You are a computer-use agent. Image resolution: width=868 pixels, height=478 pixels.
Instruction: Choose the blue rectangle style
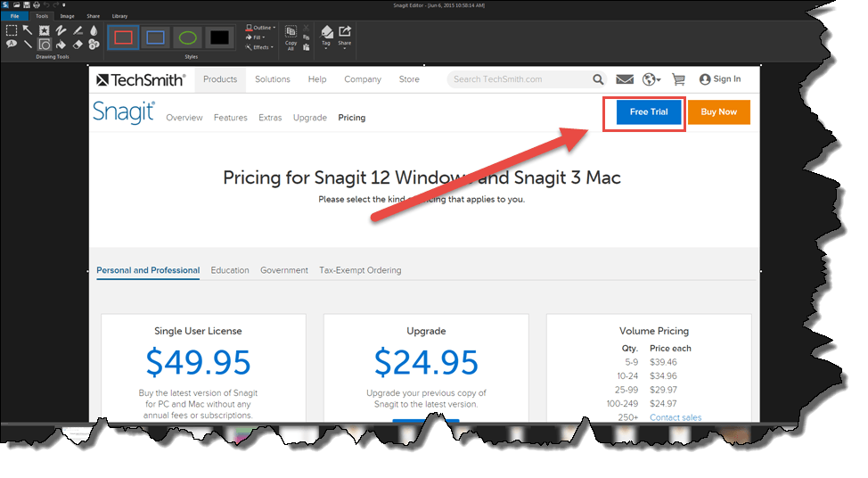click(155, 37)
